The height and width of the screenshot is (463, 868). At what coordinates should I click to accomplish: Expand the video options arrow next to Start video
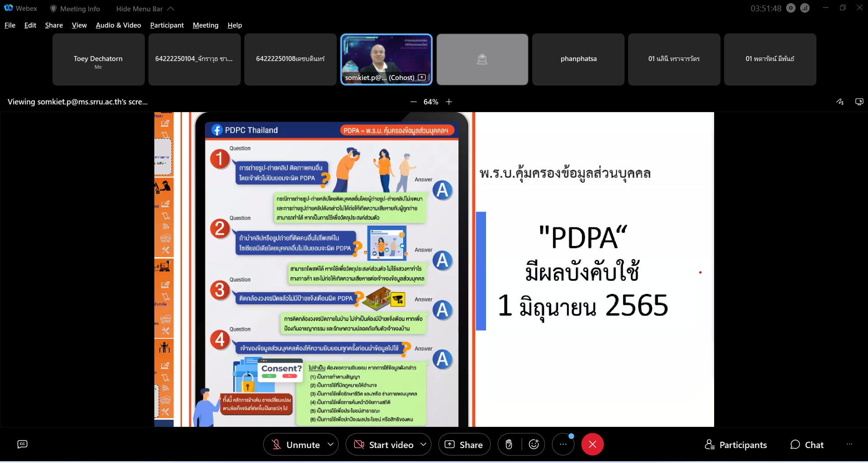click(424, 444)
